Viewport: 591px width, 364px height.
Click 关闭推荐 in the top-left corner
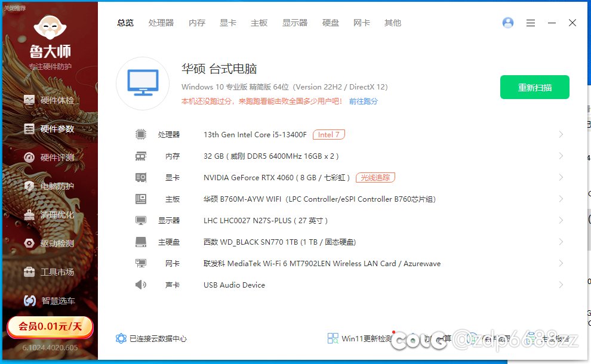point(15,8)
